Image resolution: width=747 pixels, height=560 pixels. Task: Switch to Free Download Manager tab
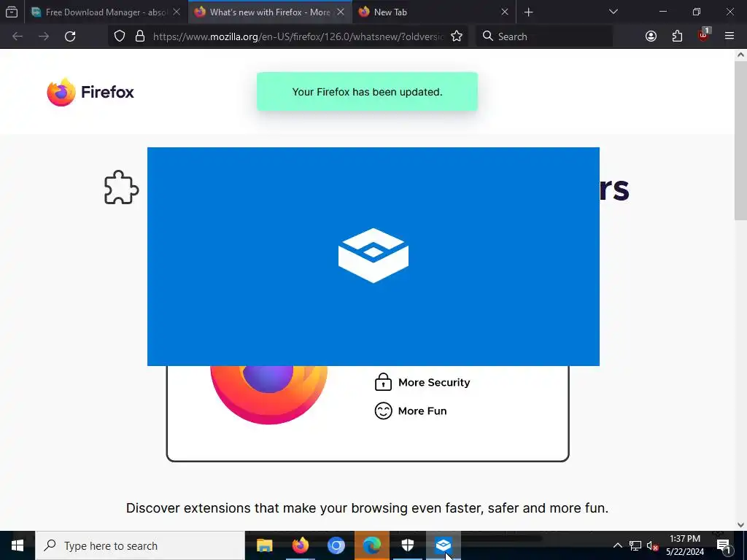(107, 12)
